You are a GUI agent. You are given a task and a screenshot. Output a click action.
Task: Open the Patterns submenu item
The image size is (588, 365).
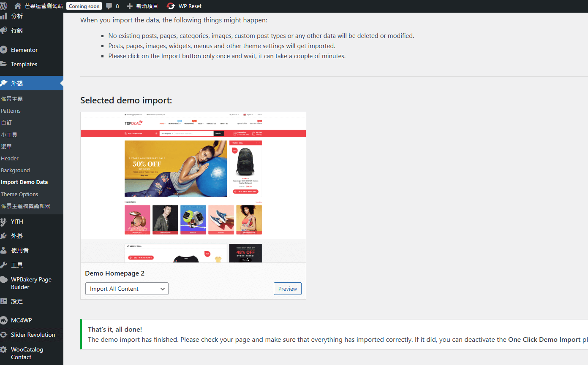[11, 111]
